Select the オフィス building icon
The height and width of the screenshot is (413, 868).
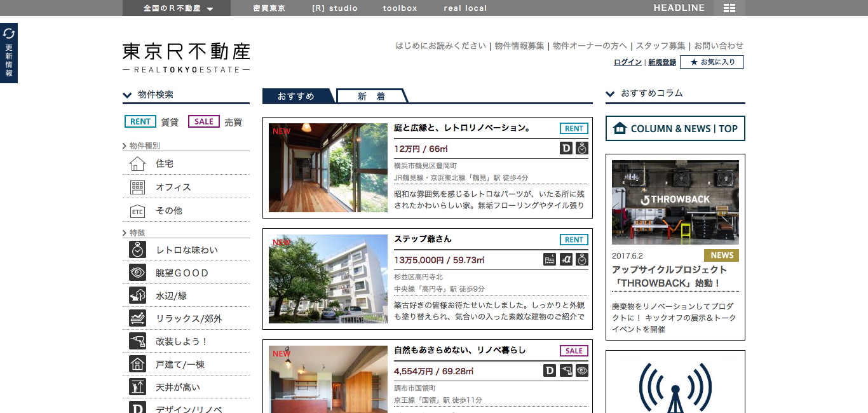(137, 187)
